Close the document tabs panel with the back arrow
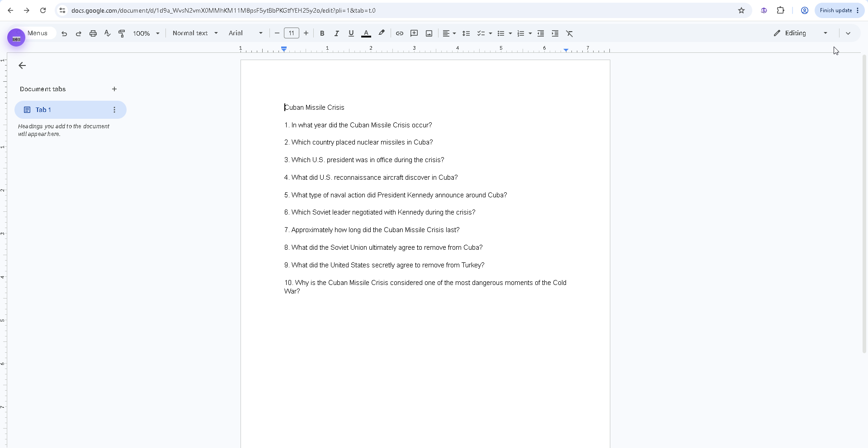 click(22, 66)
